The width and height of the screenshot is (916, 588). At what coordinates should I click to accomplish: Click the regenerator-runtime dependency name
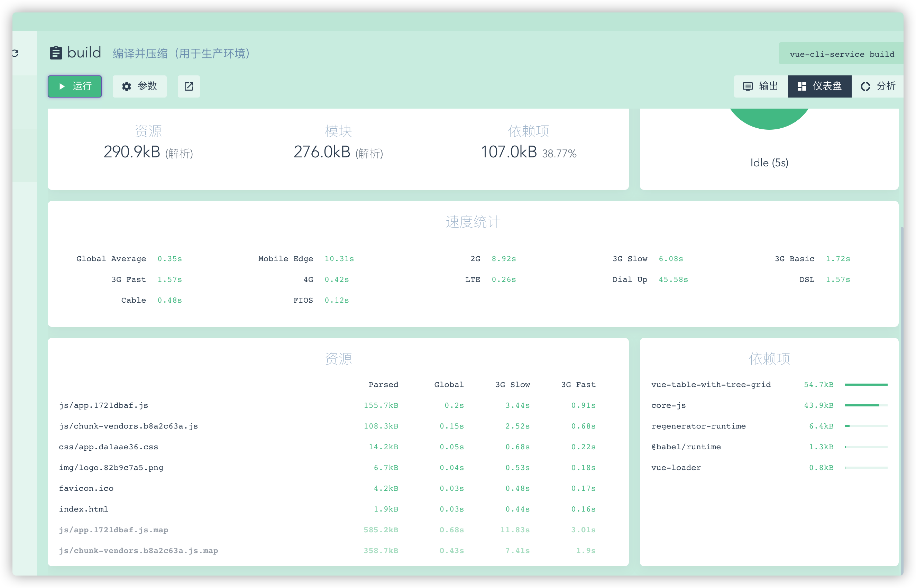(698, 426)
